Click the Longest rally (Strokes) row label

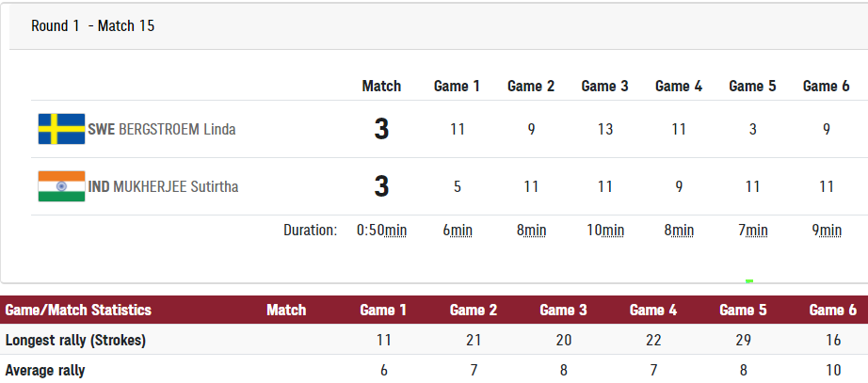pyautogui.click(x=75, y=341)
